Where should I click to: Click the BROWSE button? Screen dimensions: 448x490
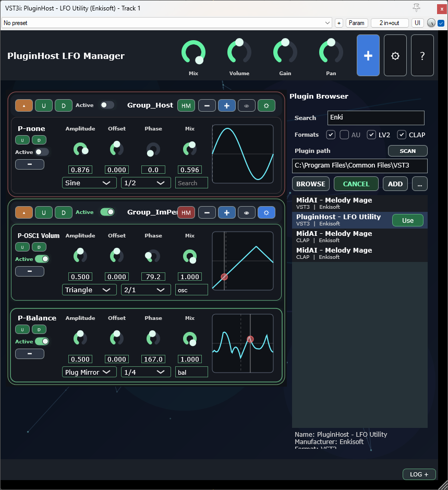point(311,184)
